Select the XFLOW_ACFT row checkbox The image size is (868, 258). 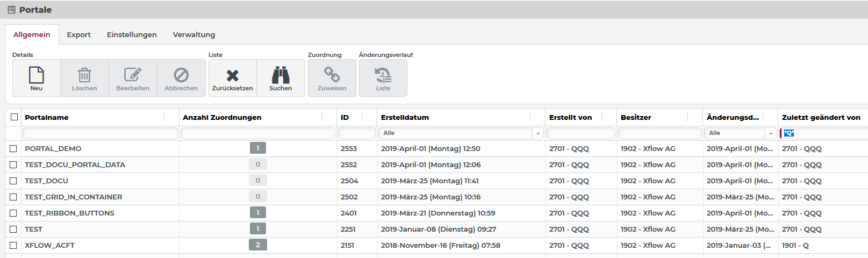(x=13, y=246)
